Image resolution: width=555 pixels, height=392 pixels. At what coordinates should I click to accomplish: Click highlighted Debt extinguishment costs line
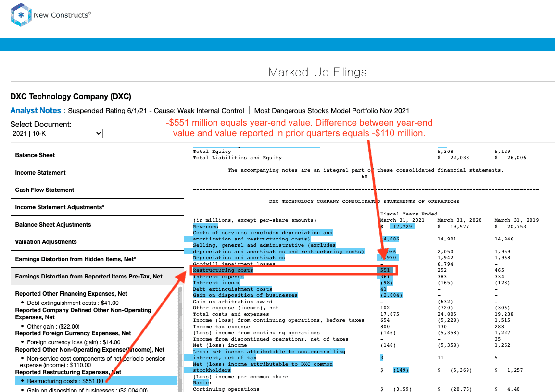232,289
